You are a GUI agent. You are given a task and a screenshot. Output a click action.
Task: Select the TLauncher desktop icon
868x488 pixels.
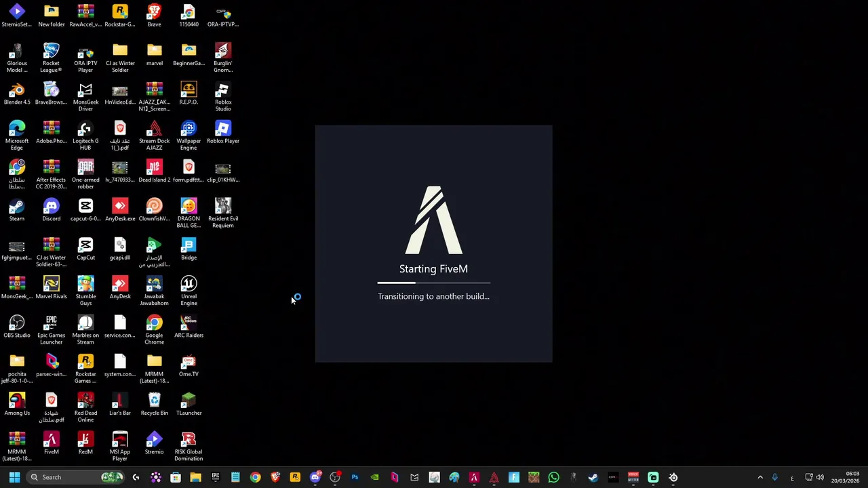[189, 405]
